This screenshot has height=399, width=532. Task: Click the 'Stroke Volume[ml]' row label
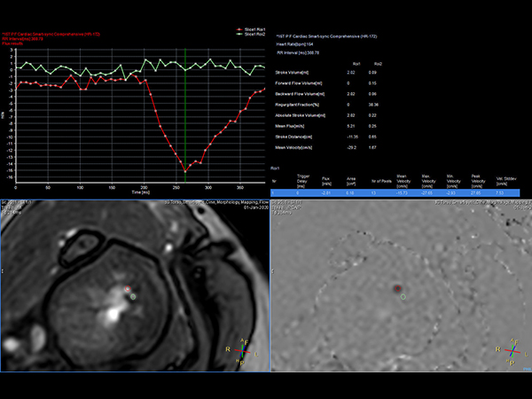pyautogui.click(x=292, y=73)
